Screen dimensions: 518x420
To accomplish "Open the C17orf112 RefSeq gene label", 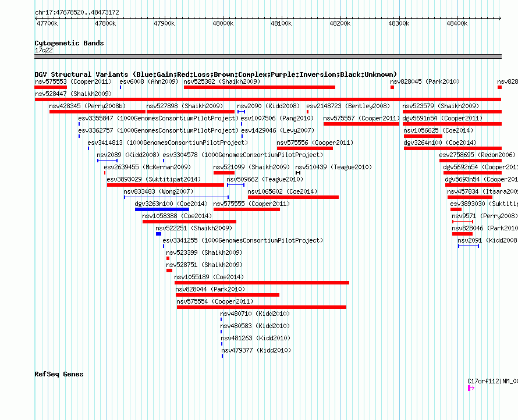I will click(x=492, y=382).
